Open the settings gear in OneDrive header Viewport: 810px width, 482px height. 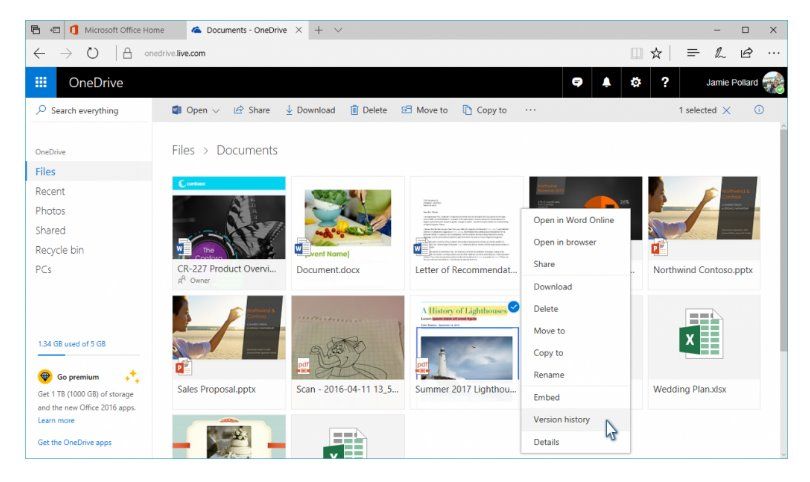[635, 82]
